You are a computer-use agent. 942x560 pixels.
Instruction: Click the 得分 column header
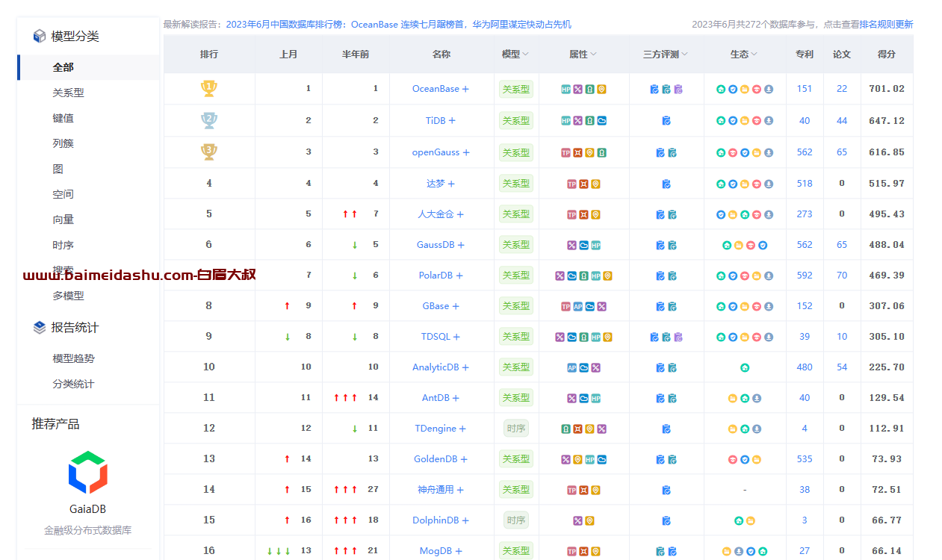[887, 55]
